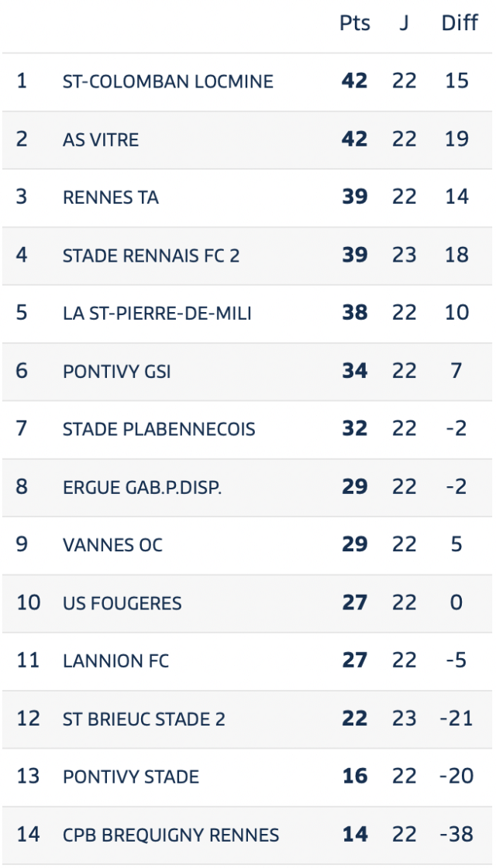Open the RENNES TA team entry
The height and width of the screenshot is (868, 496).
tap(111, 197)
